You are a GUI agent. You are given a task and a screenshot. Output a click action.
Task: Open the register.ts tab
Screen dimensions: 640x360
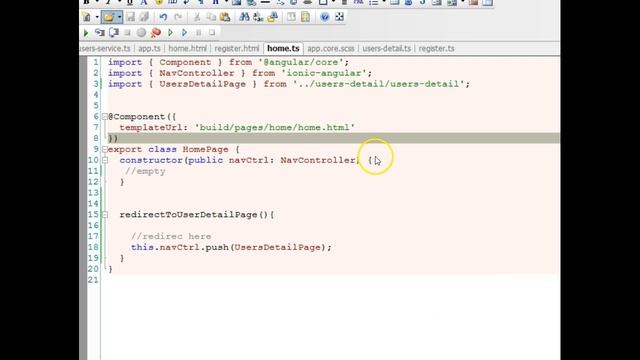coord(436,49)
